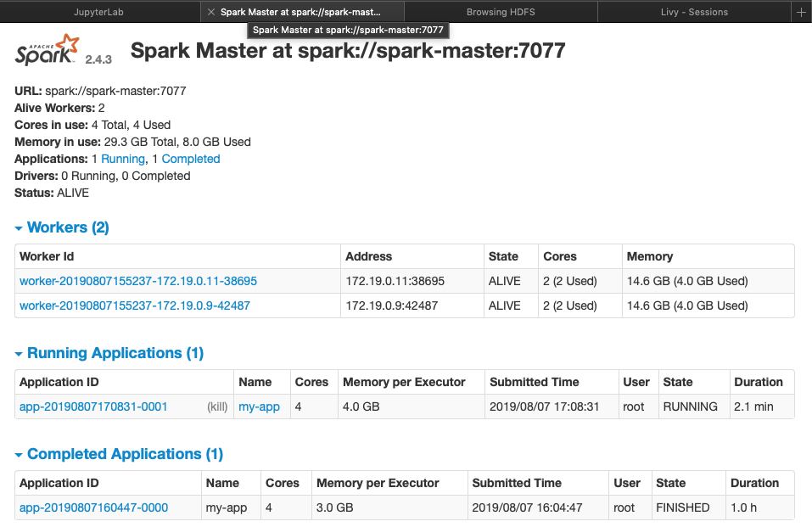The width and height of the screenshot is (812, 527).
Task: Collapse the Running Applications (1) arrow
Action: [19, 354]
